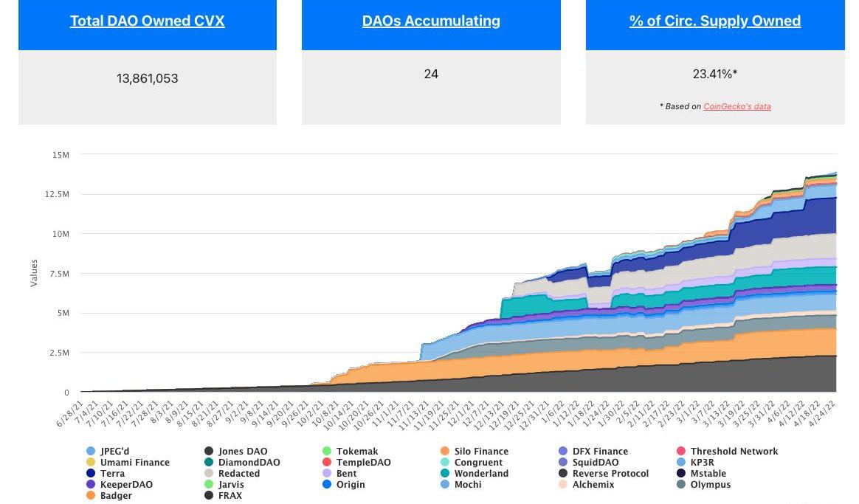This screenshot has width=859, height=504.
Task: Toggle the Tokemak legend entry
Action: pos(350,452)
